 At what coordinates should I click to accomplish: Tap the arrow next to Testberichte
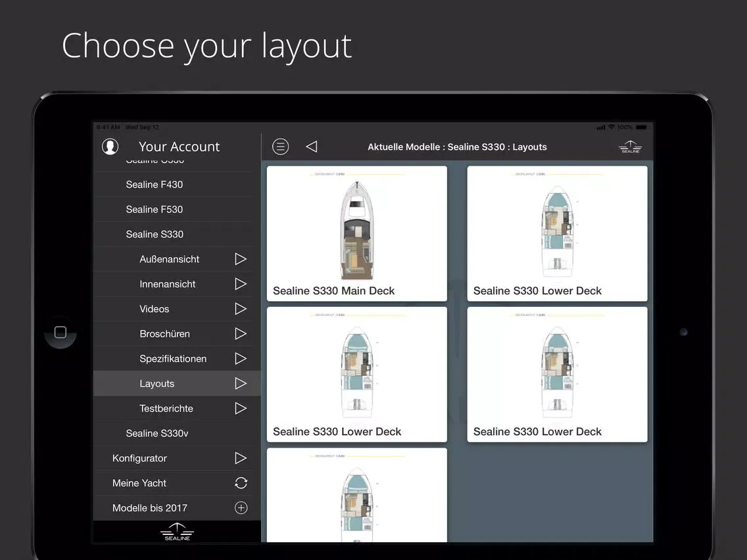241,409
